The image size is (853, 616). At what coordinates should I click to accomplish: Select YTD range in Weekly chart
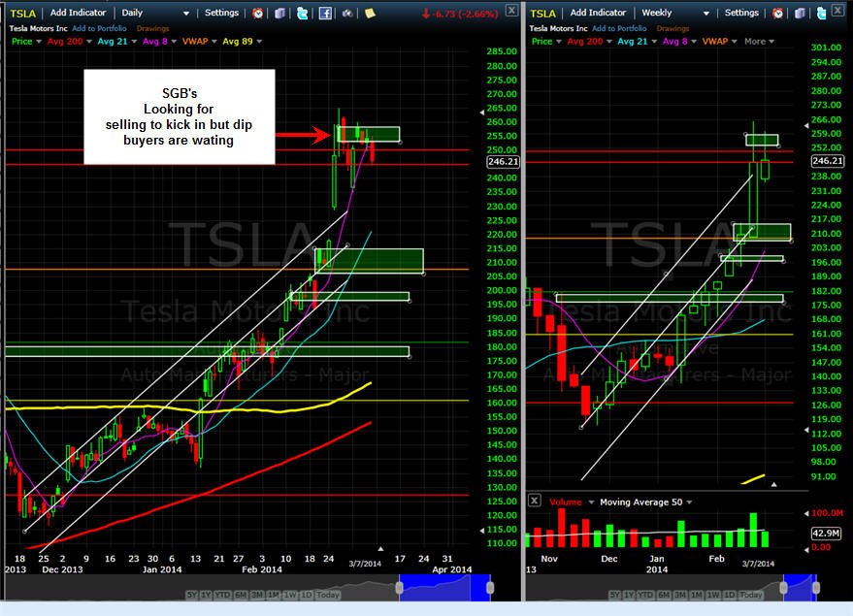[x=645, y=595]
